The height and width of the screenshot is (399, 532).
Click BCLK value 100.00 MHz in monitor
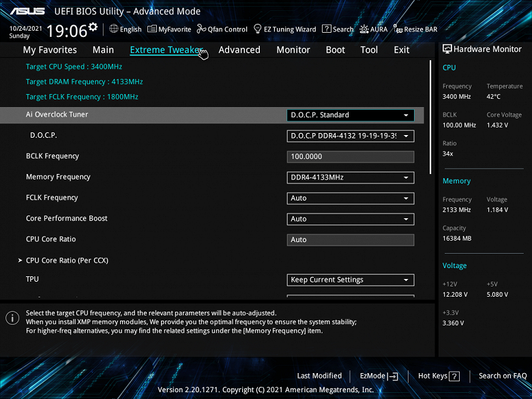coord(459,125)
